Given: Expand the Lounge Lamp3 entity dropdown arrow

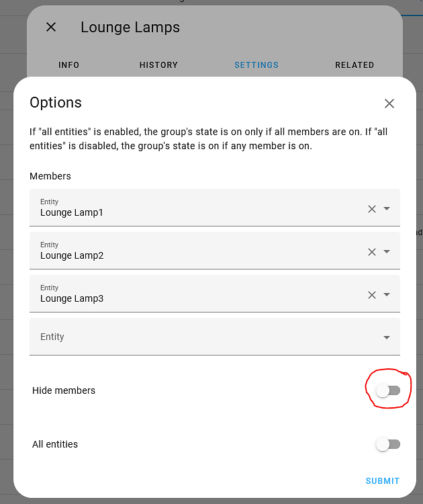Looking at the screenshot, I should coord(387,295).
